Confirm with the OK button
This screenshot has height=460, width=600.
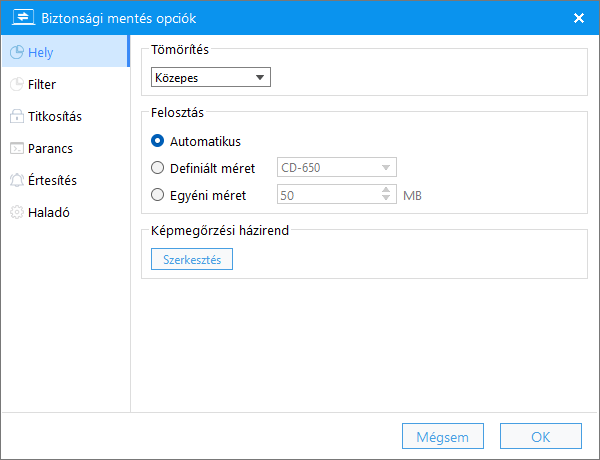[x=541, y=436]
